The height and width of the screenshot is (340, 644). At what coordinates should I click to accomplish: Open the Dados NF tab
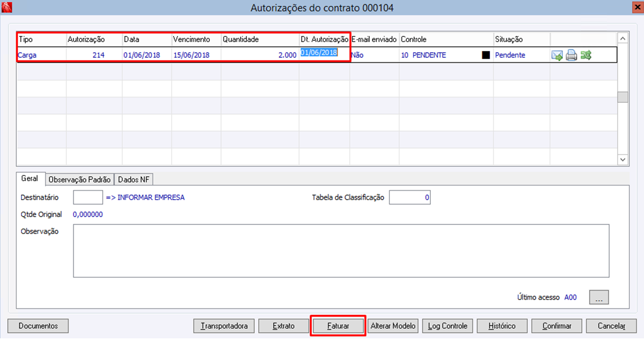click(x=134, y=180)
